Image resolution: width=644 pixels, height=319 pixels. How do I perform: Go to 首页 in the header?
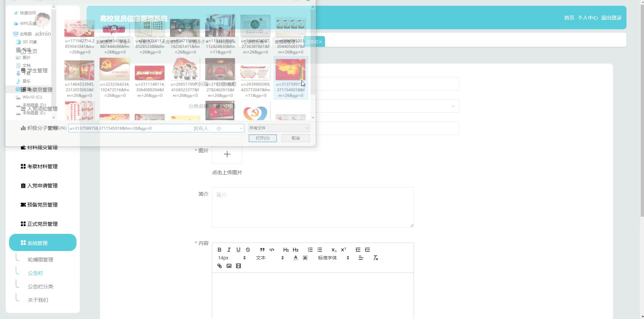[569, 18]
